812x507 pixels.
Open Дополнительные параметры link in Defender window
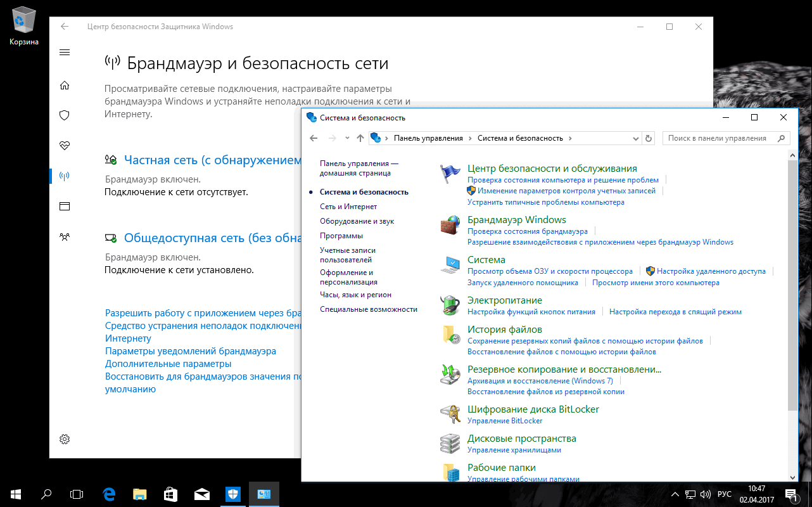pyautogui.click(x=168, y=364)
